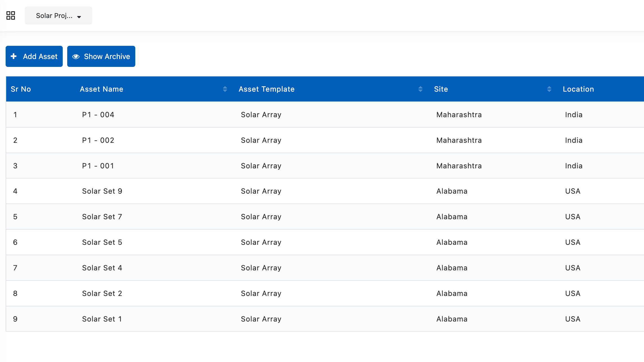Sort by Asset Name column arrows
Viewport: 644px width, 362px height.
(225, 89)
